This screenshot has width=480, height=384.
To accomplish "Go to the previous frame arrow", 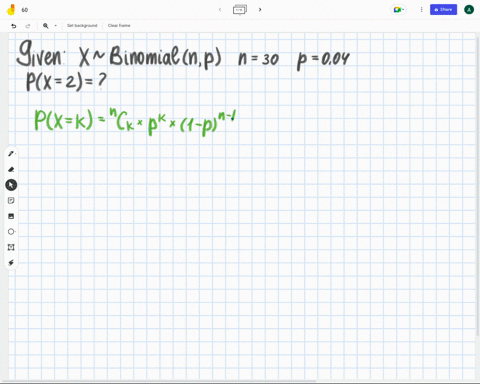I will click(220, 10).
